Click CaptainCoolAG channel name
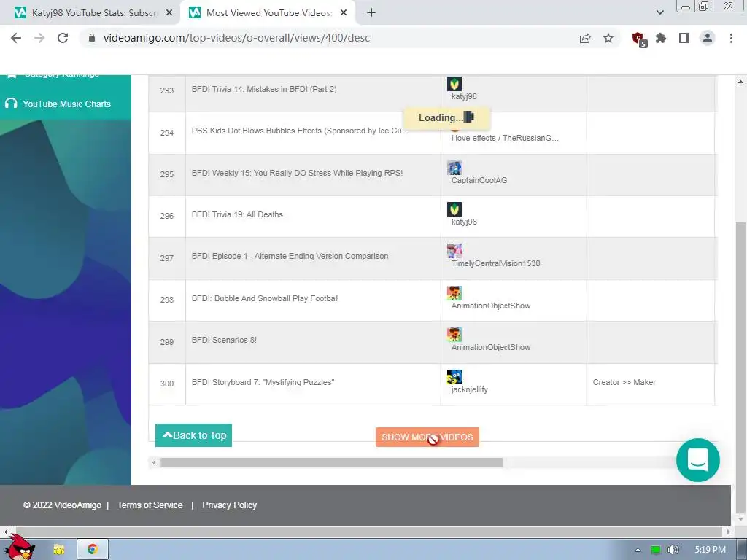 coord(479,180)
